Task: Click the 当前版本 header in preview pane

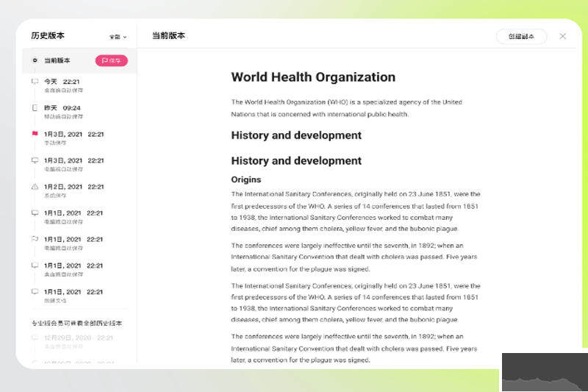Action: point(168,35)
